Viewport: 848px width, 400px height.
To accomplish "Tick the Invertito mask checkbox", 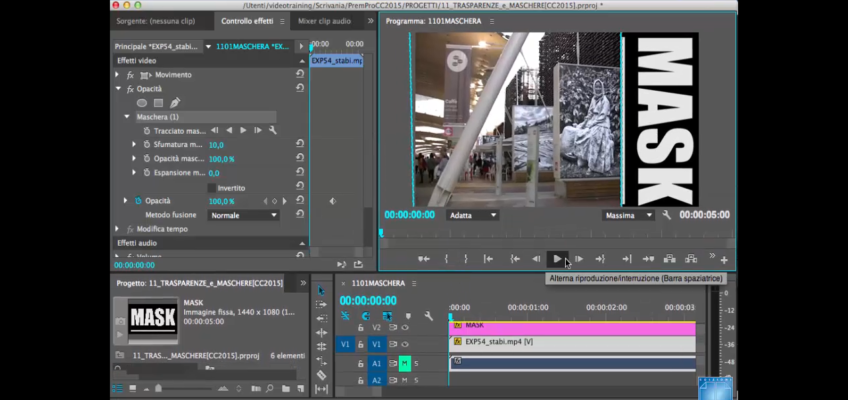I will click(212, 188).
